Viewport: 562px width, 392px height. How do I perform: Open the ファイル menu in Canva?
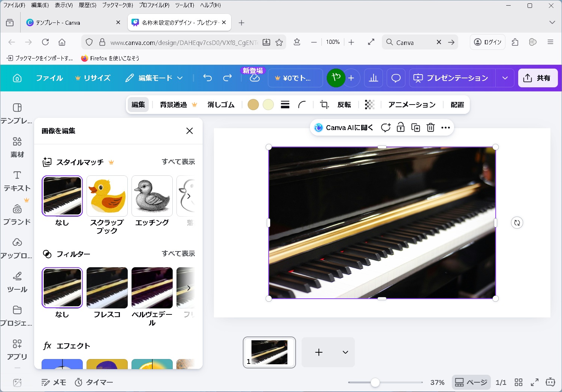click(x=49, y=78)
